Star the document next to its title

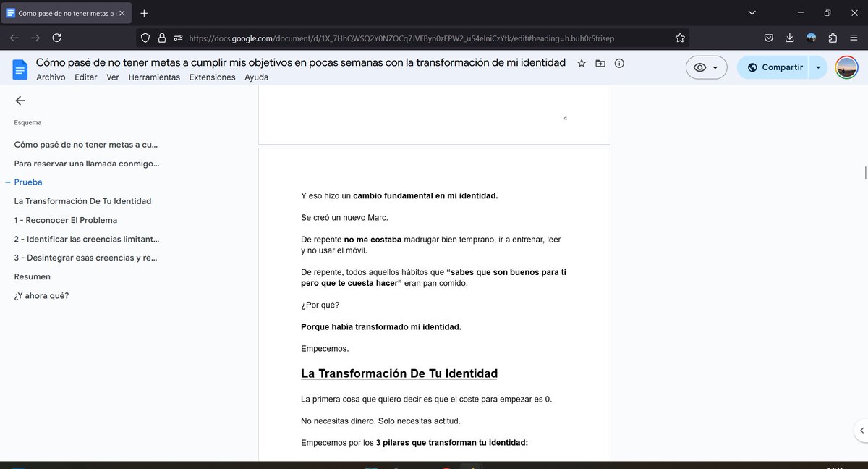coord(581,62)
